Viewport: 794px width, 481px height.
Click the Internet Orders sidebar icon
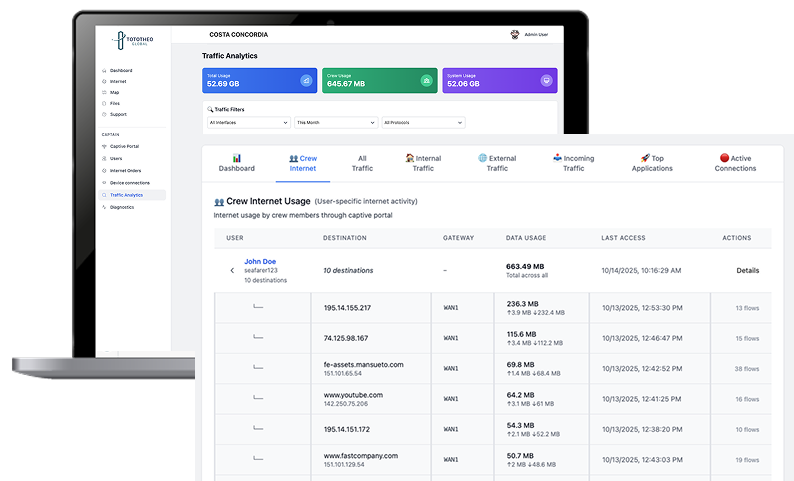104,171
